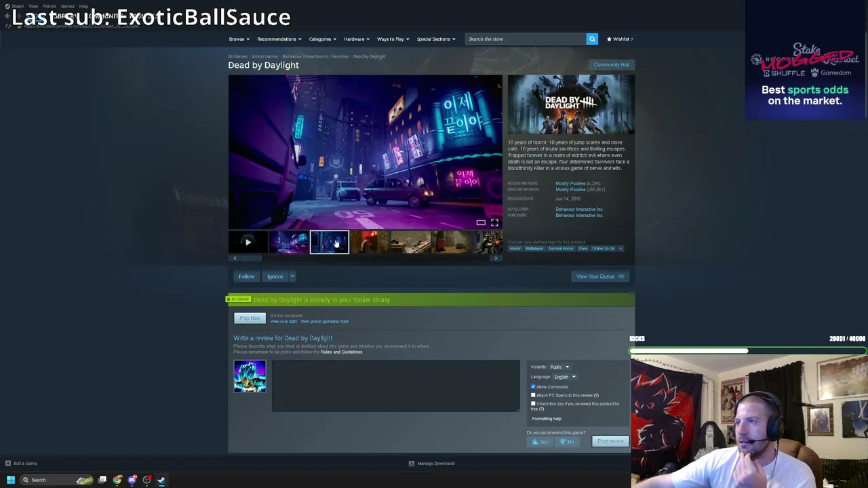Click the user avatar beside review box
Viewport: 868px width, 488px height.
click(x=250, y=376)
